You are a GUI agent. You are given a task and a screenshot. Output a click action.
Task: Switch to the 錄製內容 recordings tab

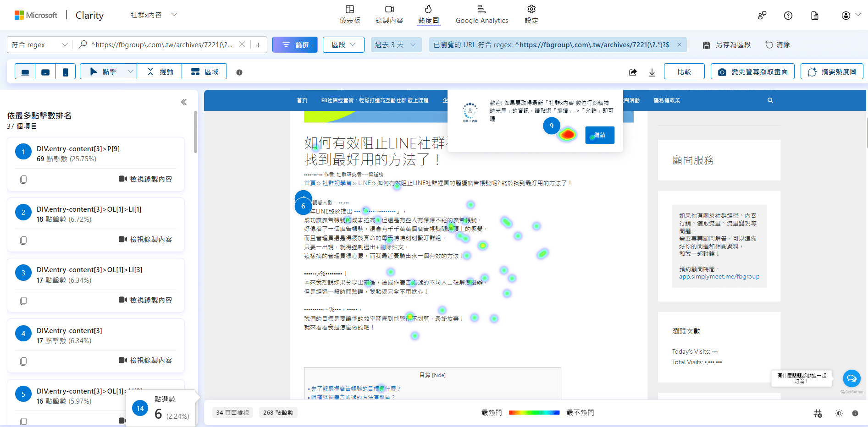pos(389,14)
